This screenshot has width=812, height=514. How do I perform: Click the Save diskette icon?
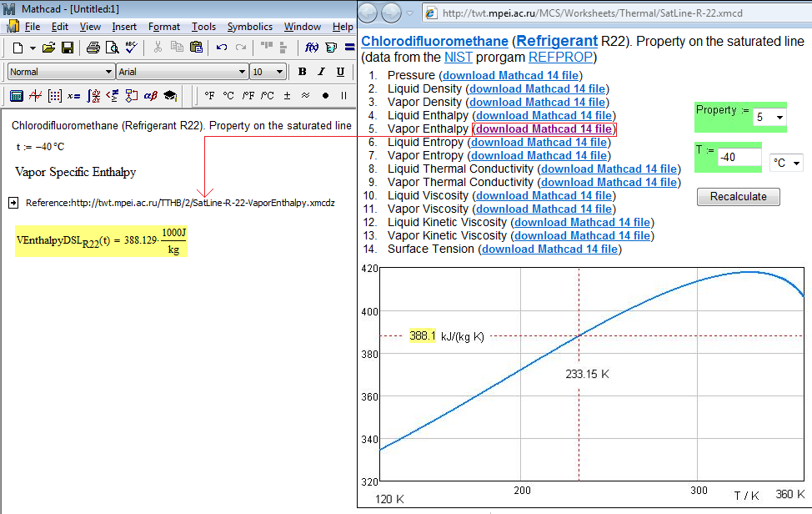click(x=68, y=48)
